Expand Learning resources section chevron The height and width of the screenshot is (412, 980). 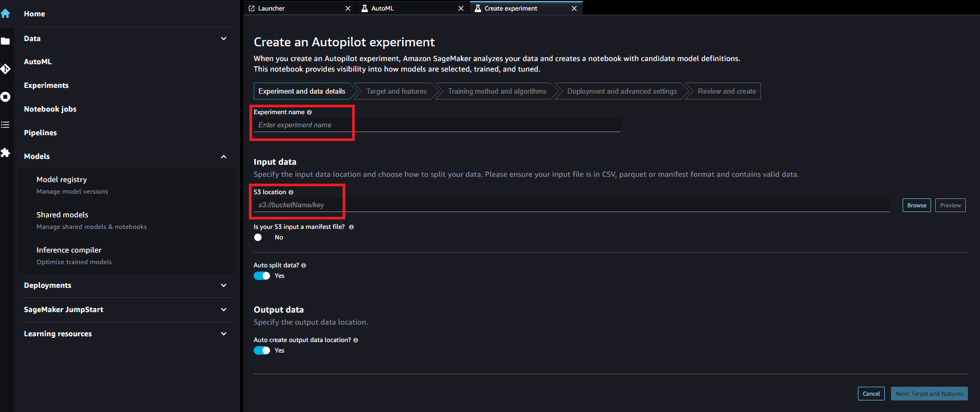point(224,334)
